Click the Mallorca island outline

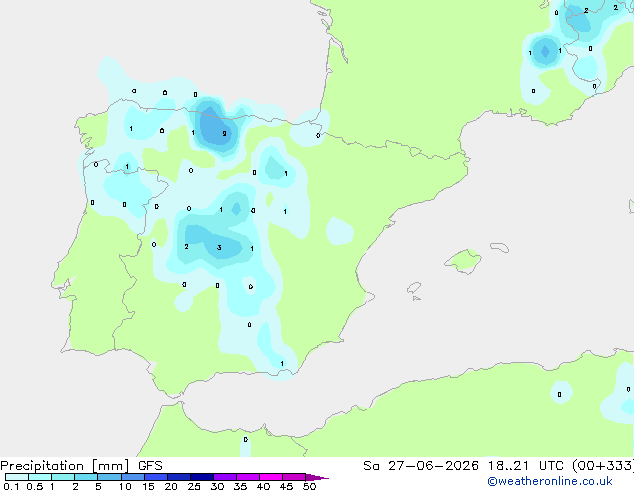tap(463, 261)
